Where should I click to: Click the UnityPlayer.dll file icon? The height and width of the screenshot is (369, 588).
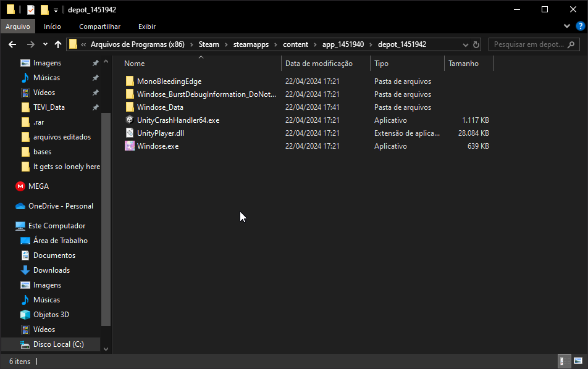coord(130,133)
